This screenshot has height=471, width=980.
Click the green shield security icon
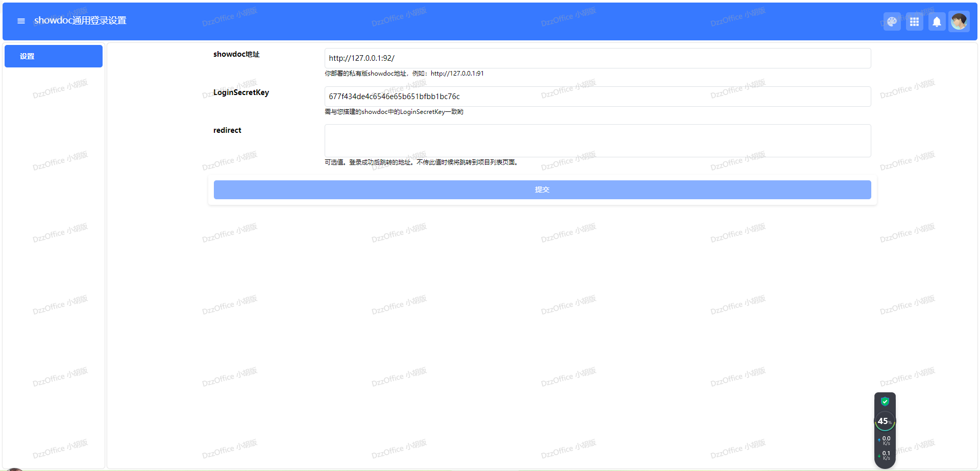[x=885, y=402]
